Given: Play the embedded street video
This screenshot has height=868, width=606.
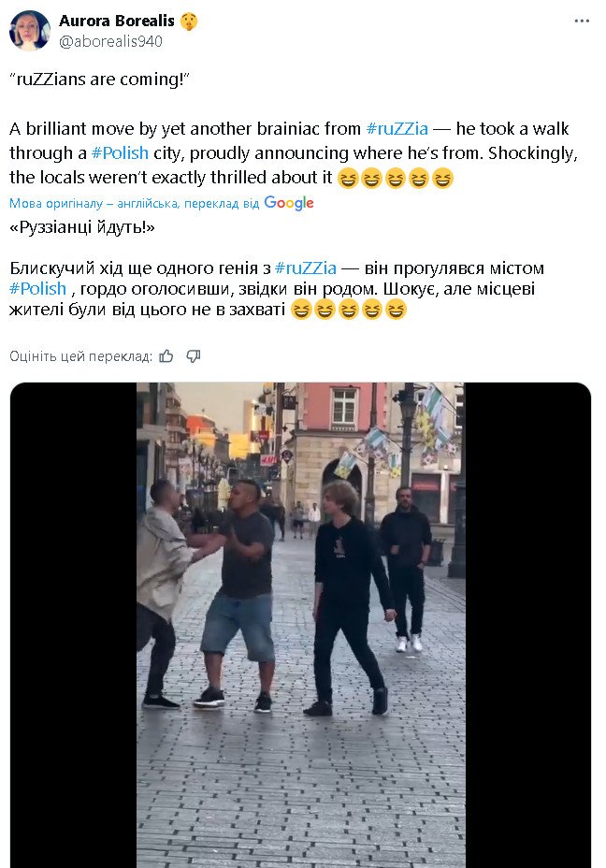Looking at the screenshot, I should [x=300, y=625].
